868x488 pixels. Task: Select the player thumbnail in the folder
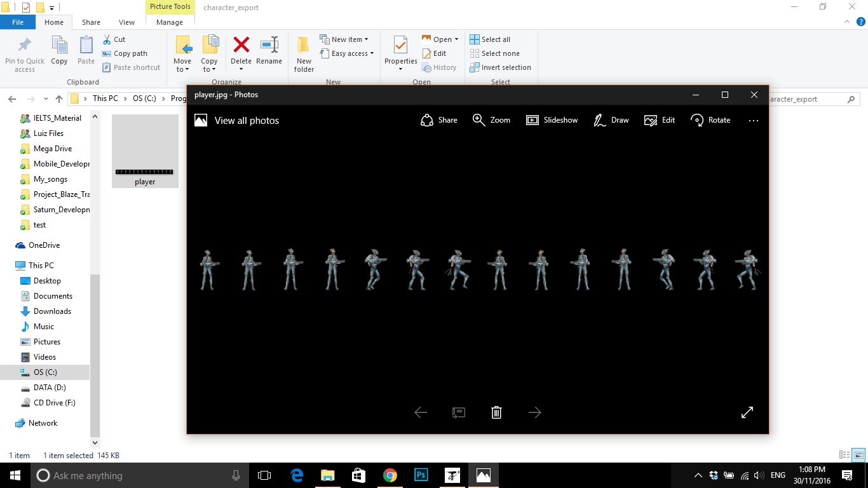tap(145, 151)
